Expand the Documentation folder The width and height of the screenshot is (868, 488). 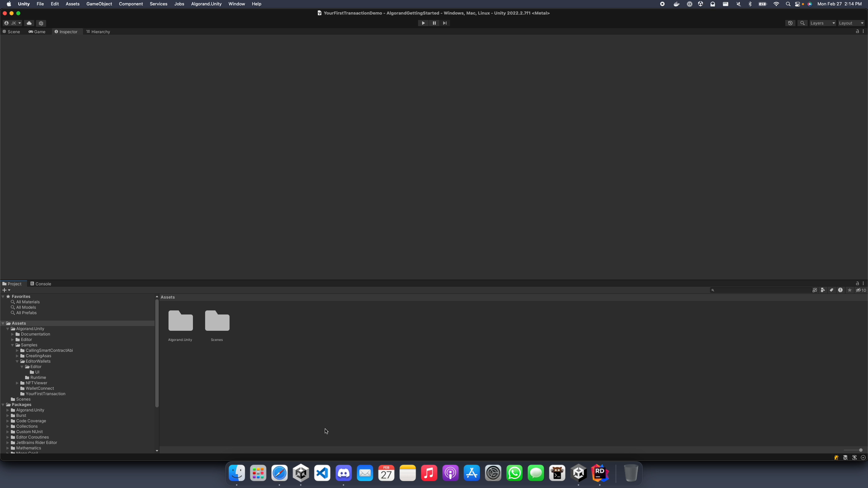[13, 334]
